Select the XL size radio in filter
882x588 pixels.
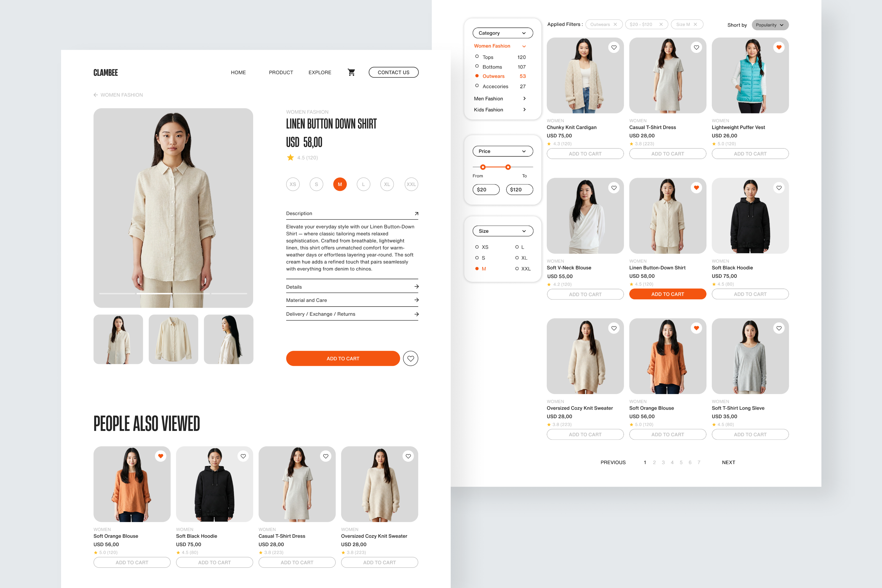[517, 258]
